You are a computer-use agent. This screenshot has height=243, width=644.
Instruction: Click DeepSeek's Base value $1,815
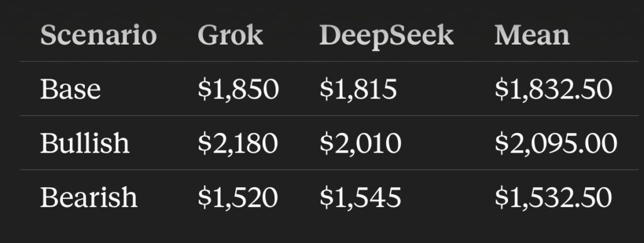[x=358, y=89]
